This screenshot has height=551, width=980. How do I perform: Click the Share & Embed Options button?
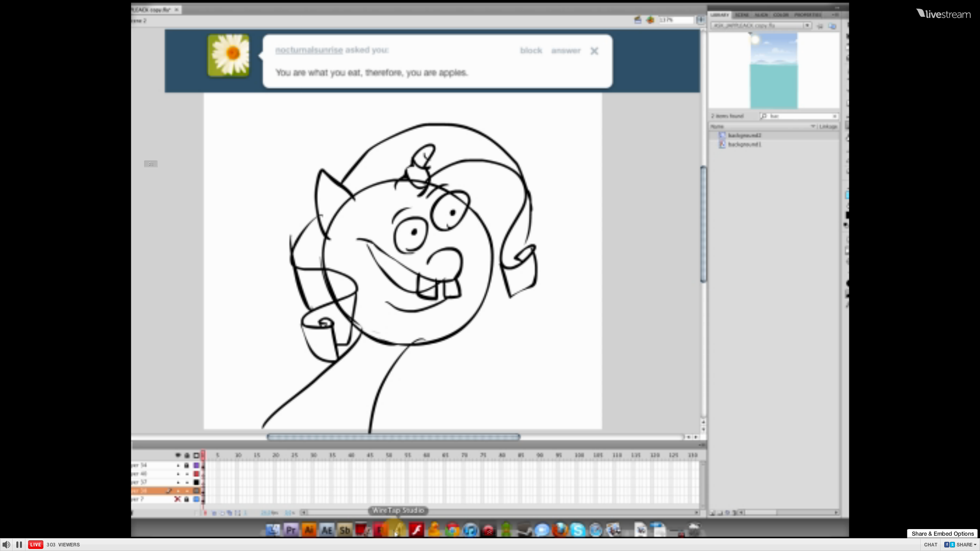942,533
